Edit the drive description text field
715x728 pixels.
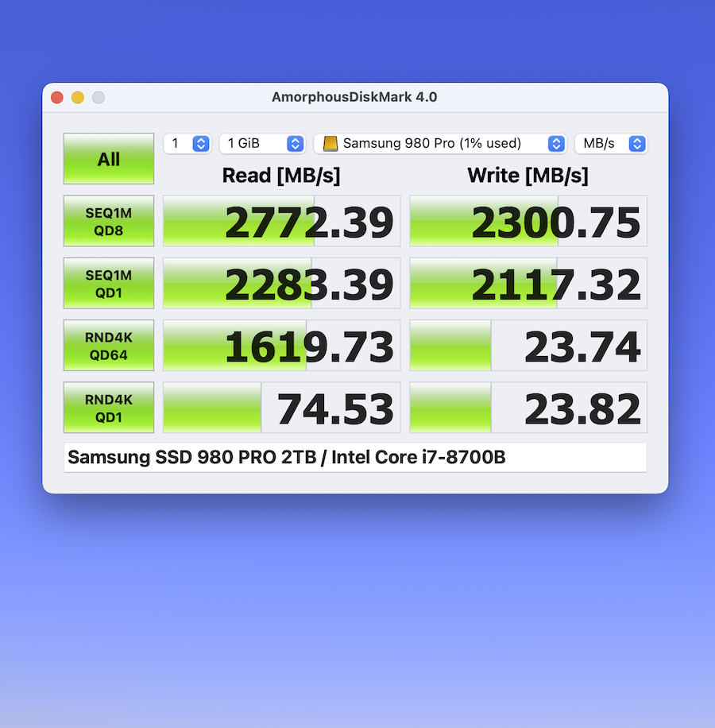[x=355, y=457]
